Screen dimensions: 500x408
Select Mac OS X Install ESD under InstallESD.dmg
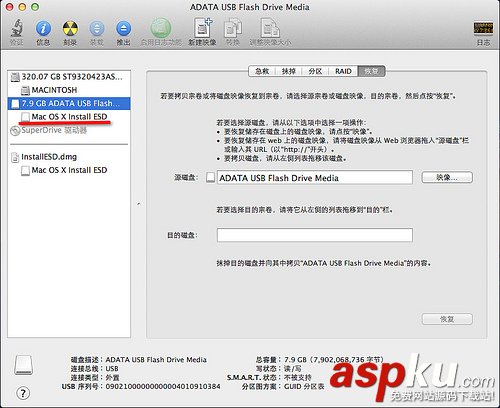click(x=69, y=170)
